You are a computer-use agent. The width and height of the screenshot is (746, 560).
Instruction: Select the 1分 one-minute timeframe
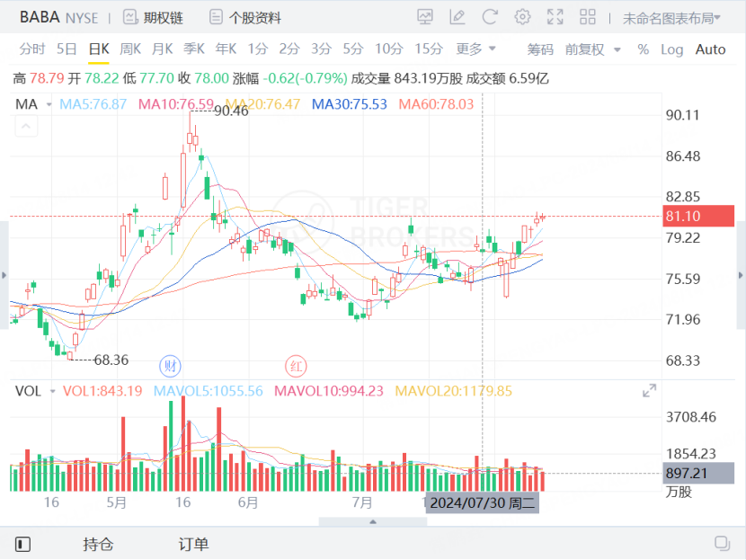point(257,49)
